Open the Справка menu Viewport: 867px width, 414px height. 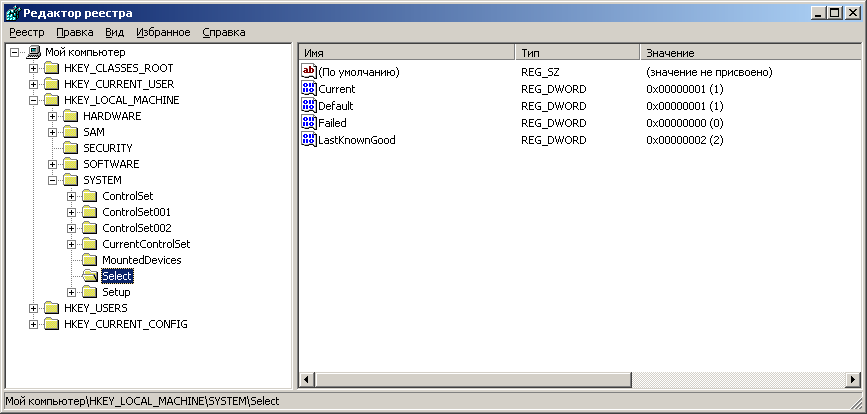click(x=223, y=33)
